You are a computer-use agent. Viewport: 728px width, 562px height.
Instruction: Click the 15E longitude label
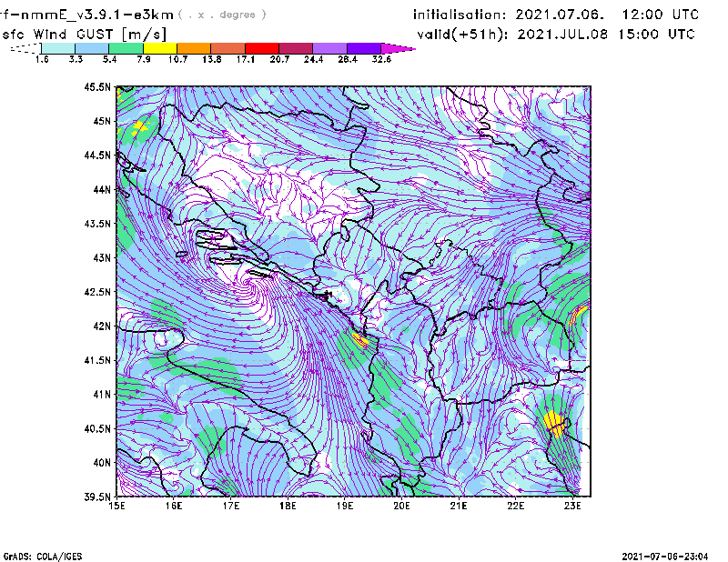point(117,506)
